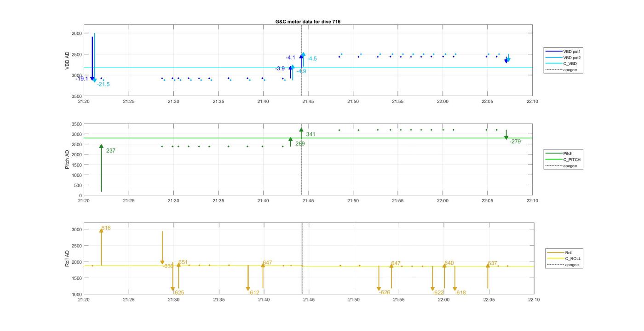Click the title "G&C motor data for dive 716"

(308, 22)
